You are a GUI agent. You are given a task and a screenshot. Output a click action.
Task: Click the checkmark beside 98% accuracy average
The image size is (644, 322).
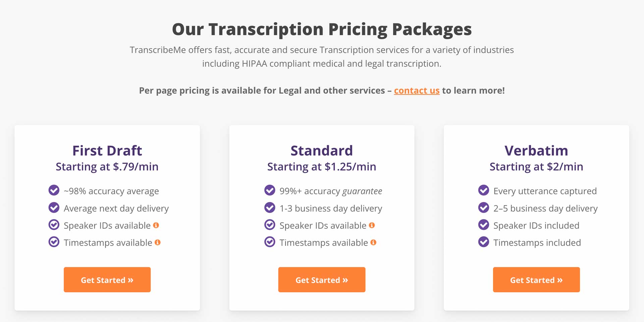pyautogui.click(x=54, y=190)
